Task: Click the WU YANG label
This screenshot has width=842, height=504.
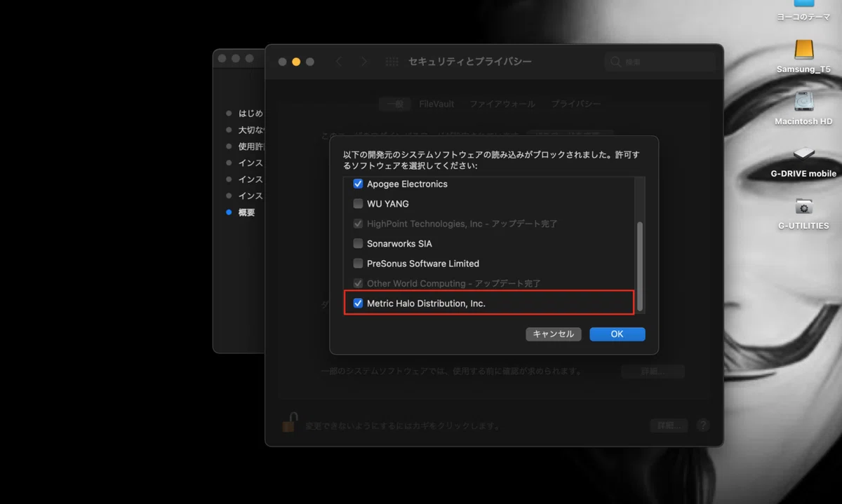Action: [x=387, y=203]
